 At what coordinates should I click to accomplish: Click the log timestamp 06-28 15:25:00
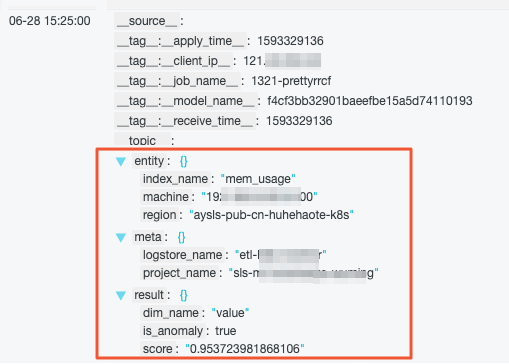(50, 21)
